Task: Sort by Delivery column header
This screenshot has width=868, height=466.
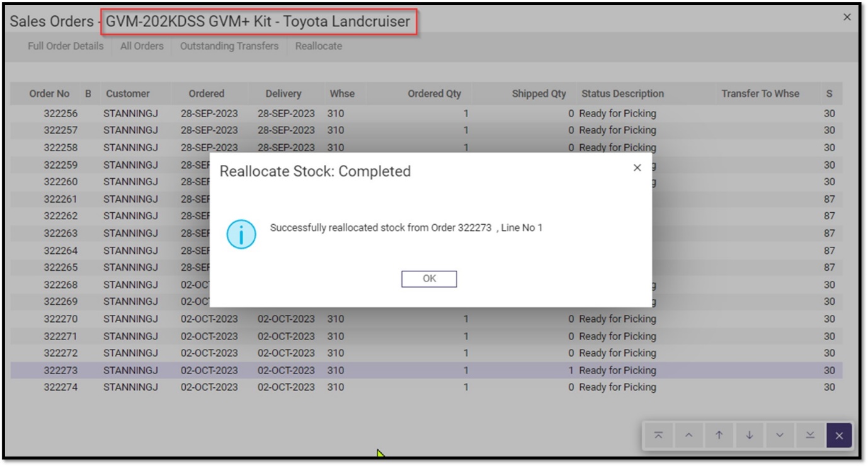Action: 283,94
